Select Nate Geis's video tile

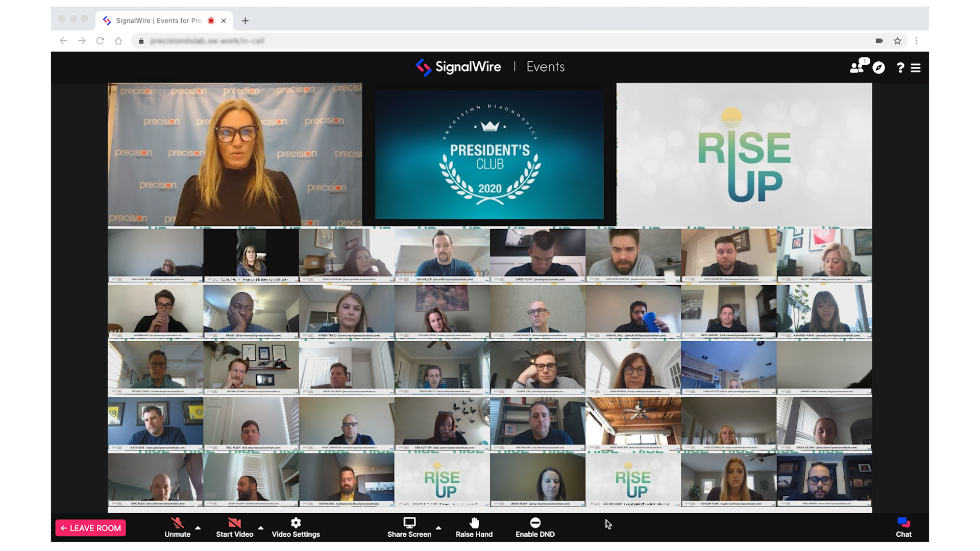(155, 424)
